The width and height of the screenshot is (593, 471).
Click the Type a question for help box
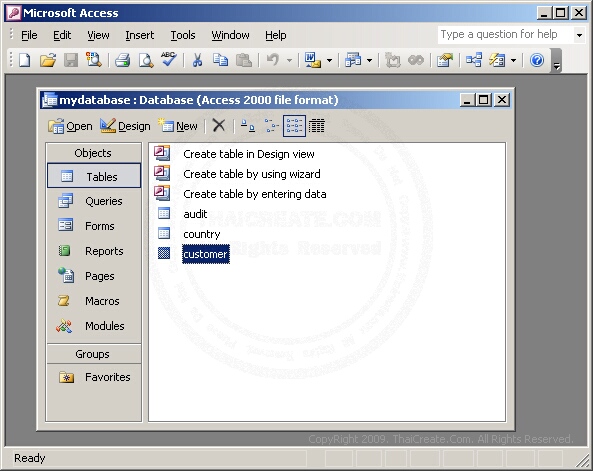coord(505,35)
